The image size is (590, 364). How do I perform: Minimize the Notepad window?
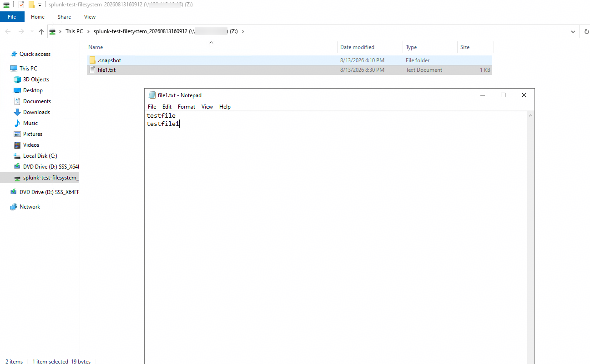(482, 95)
